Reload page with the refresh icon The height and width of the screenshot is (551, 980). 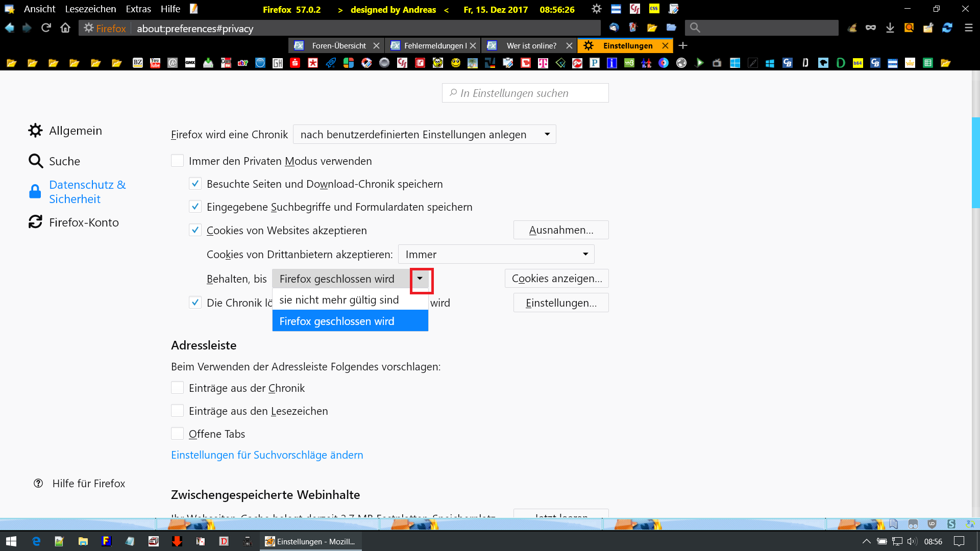(46, 28)
